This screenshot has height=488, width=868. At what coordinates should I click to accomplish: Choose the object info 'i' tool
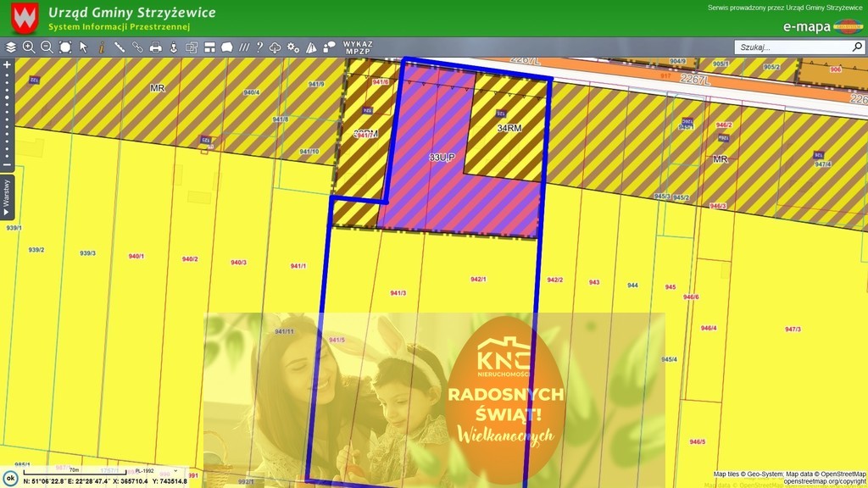[x=101, y=47]
